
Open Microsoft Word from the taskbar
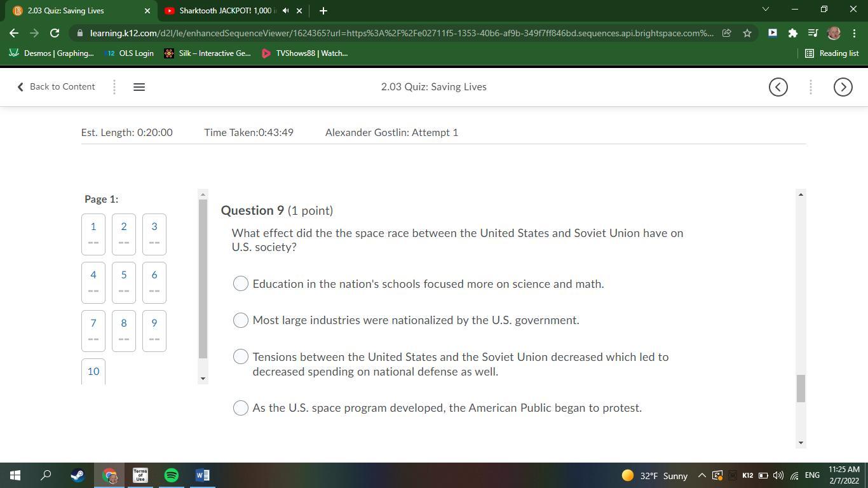coord(203,475)
